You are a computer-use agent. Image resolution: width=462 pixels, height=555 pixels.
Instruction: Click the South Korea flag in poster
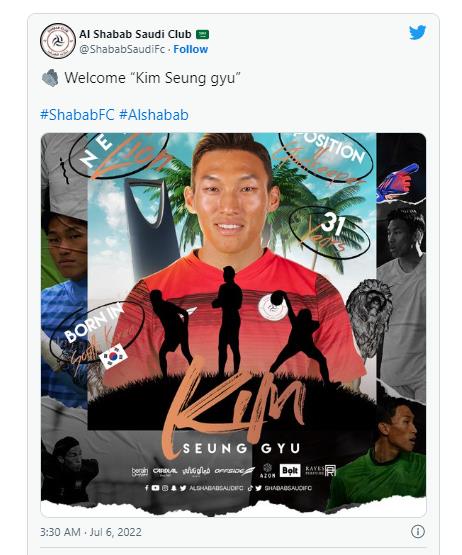113,356
